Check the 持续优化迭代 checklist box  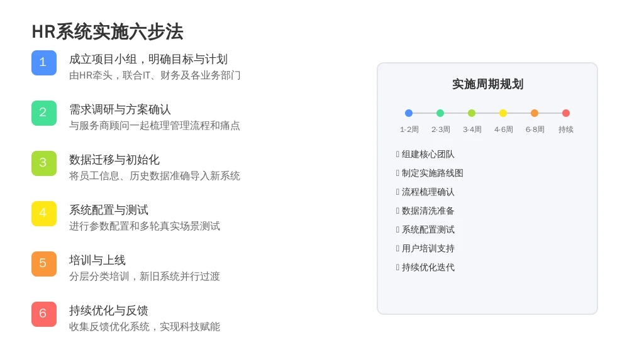[397, 268]
